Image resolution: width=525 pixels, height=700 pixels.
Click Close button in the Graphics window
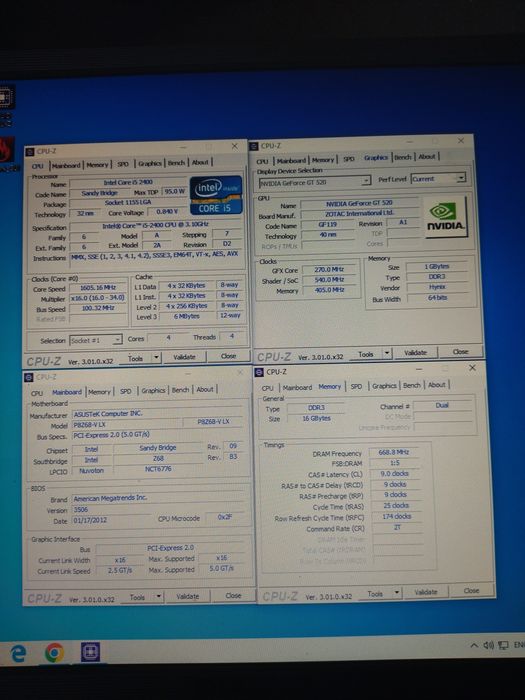[x=460, y=352]
